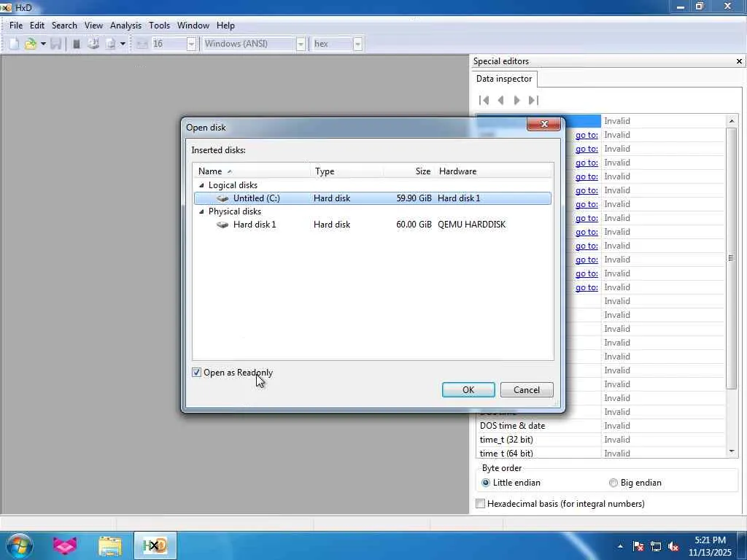
Task: Open the Edit menu
Action: [36, 26]
